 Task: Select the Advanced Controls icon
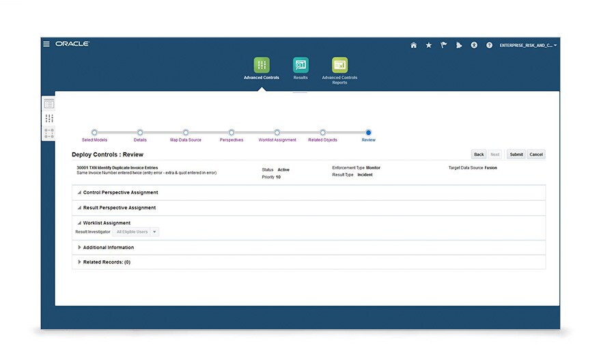262,65
